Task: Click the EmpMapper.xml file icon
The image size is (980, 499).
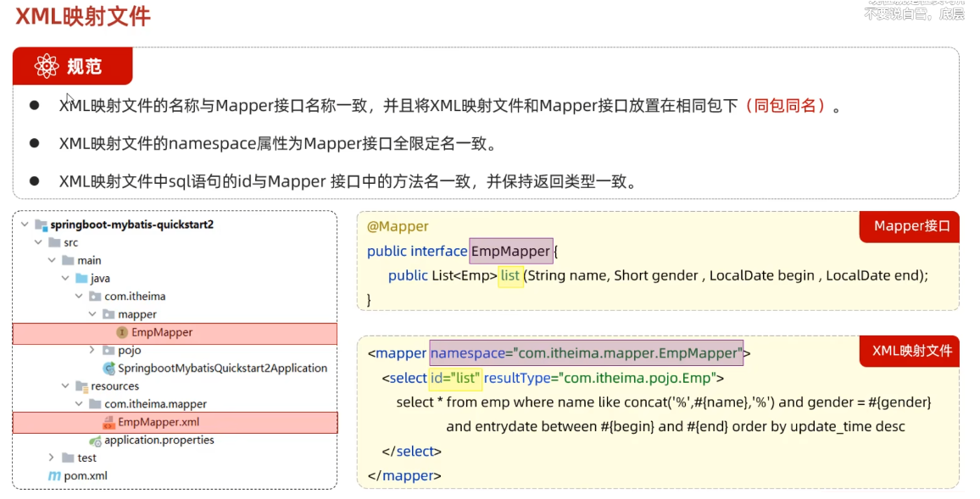Action: [109, 423]
